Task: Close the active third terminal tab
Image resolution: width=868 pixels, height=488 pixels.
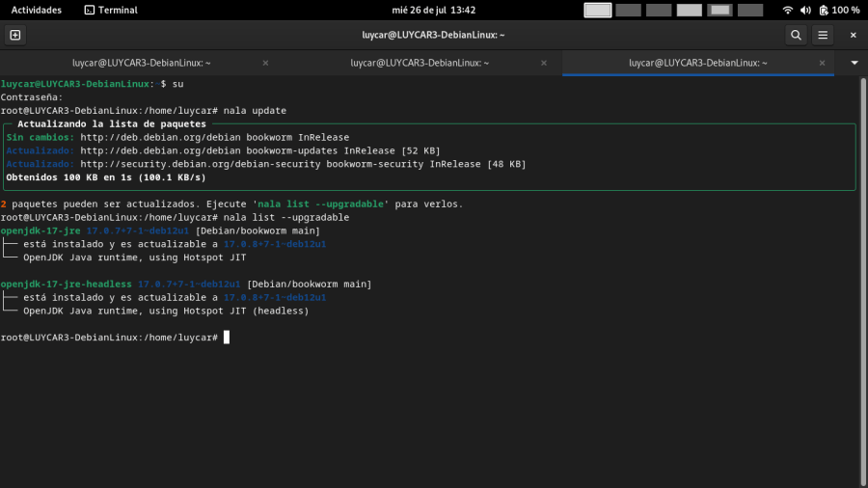Action: (822, 63)
